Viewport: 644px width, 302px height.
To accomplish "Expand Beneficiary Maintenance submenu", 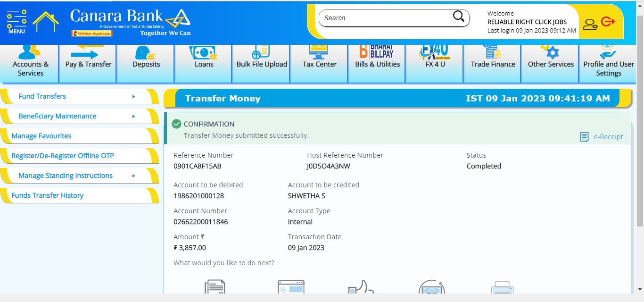I will click(x=79, y=116).
